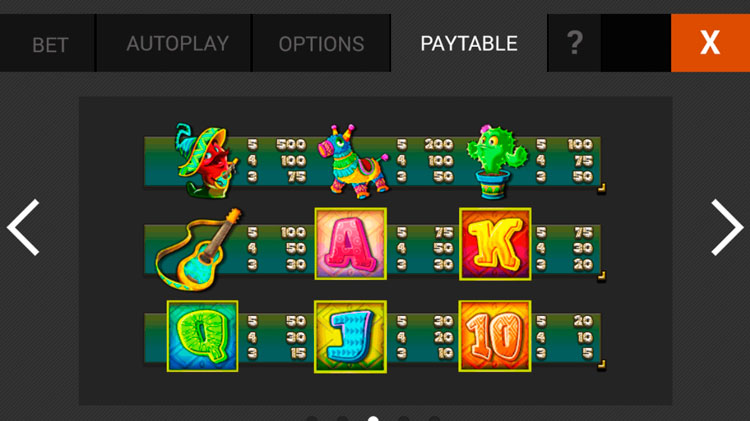The image size is (750, 421).
Task: Open the BET tab
Action: pyautogui.click(x=48, y=43)
